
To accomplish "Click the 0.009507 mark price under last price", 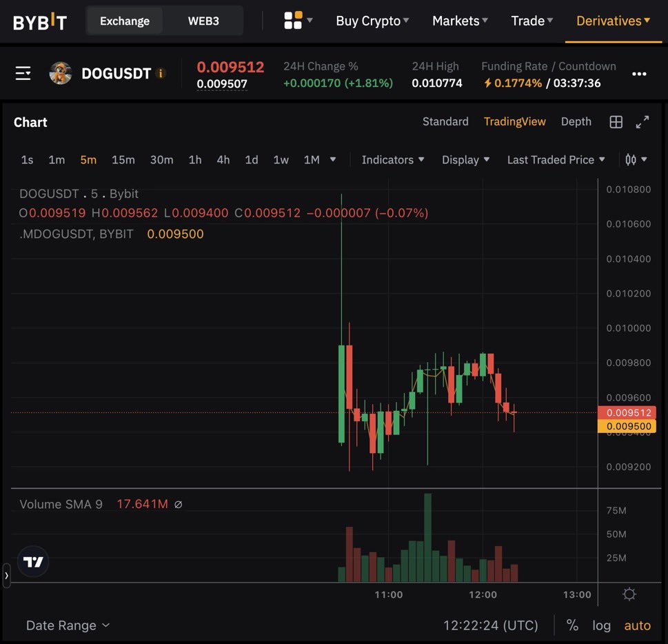I will pos(221,83).
